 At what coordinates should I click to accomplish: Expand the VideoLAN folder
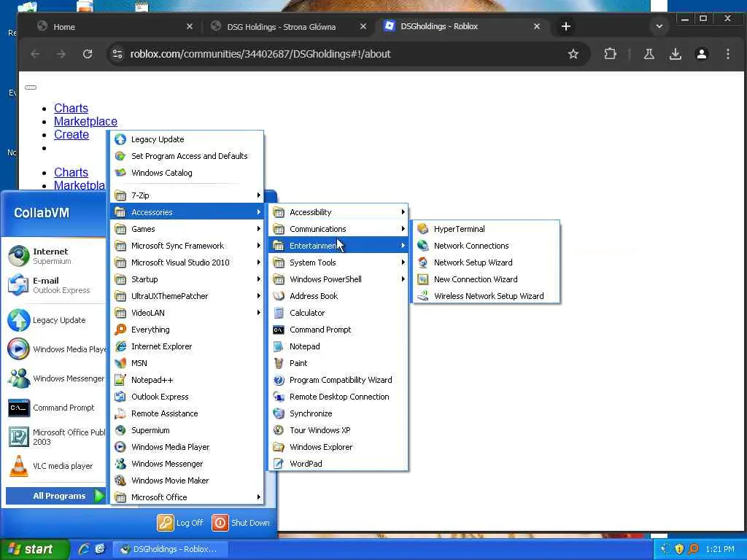point(187,313)
